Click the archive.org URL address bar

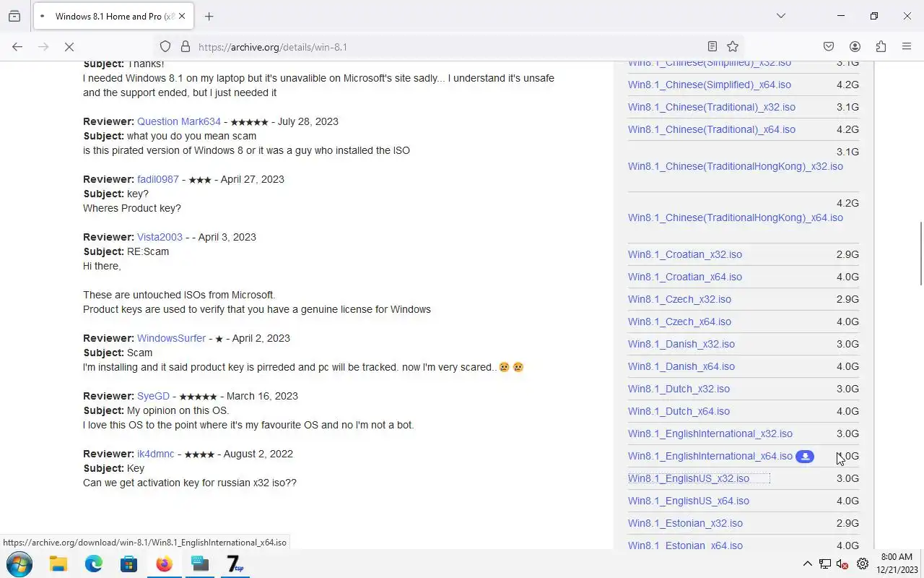[448, 47]
